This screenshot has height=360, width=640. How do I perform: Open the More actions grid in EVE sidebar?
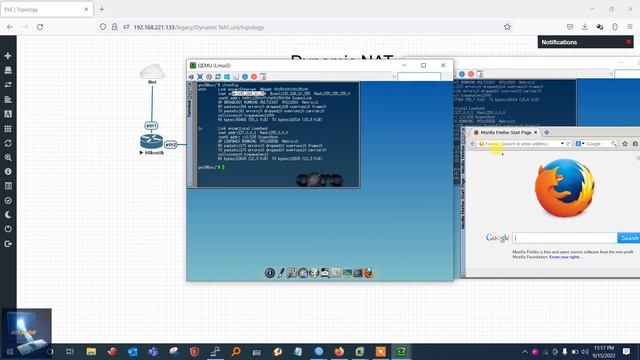[x=8, y=129]
